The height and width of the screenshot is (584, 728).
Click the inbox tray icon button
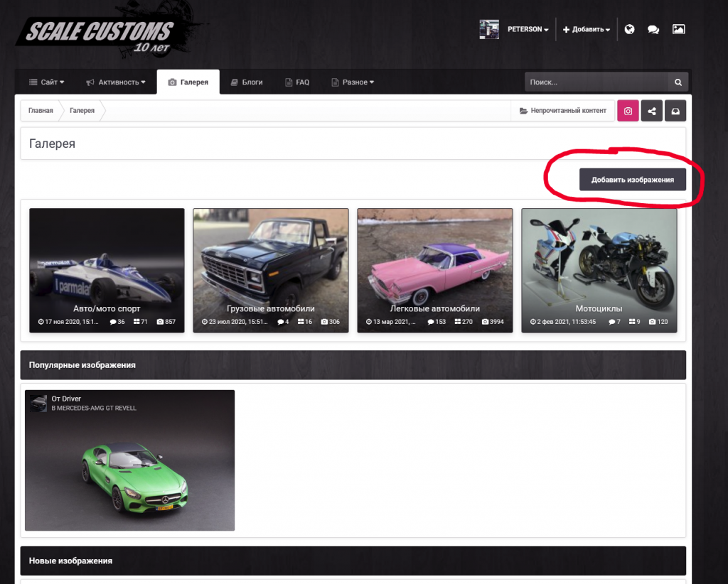(x=675, y=111)
